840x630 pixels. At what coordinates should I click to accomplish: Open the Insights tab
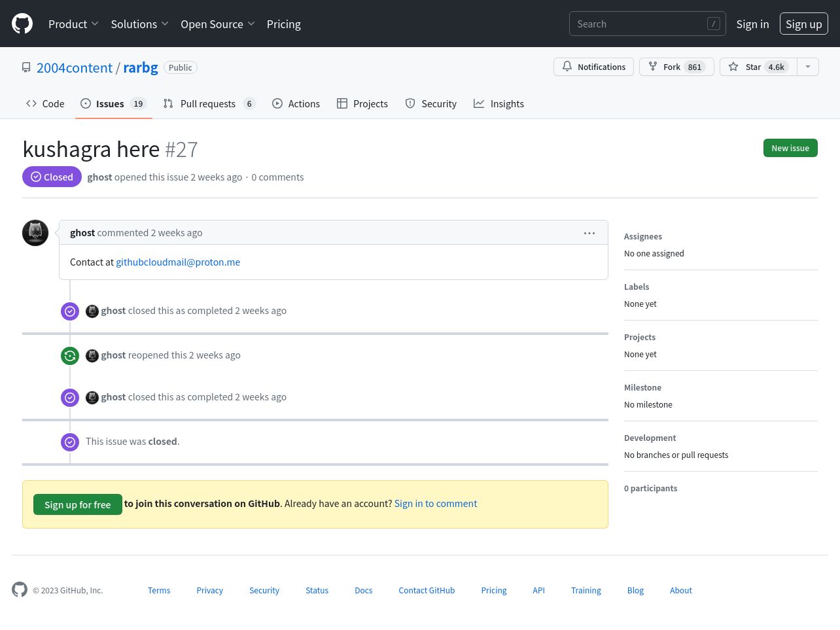coord(499,103)
